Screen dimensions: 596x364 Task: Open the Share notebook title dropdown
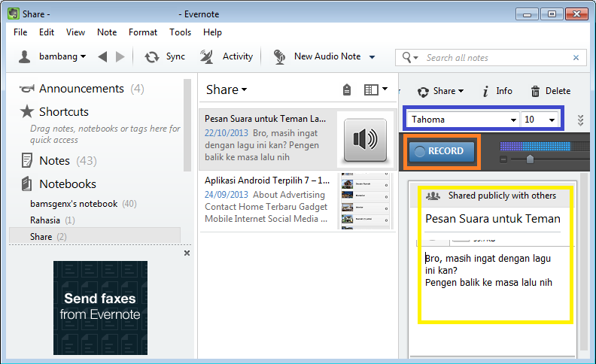227,89
